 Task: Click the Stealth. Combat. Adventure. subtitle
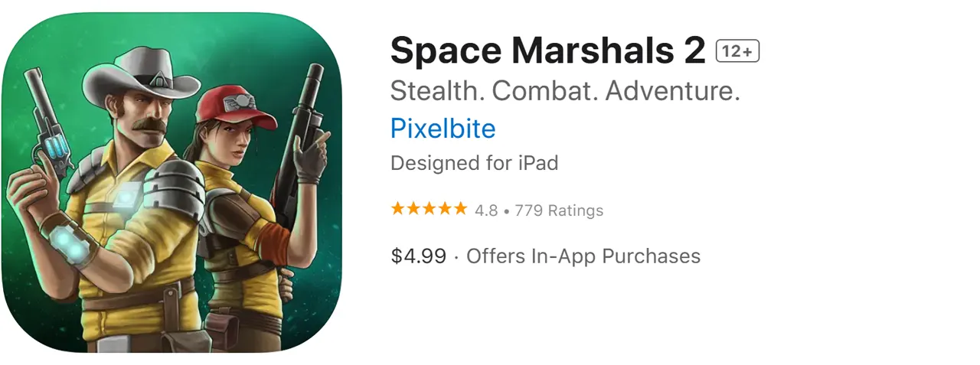(x=565, y=92)
